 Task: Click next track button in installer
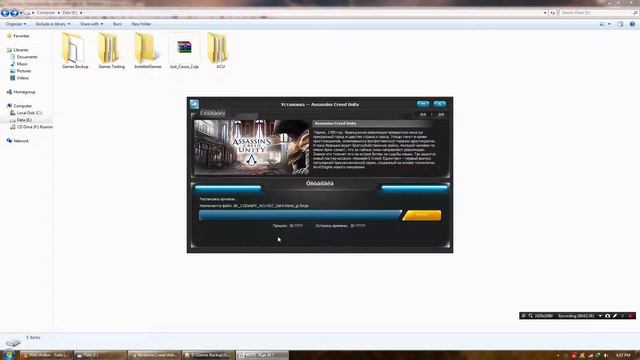pos(441,115)
